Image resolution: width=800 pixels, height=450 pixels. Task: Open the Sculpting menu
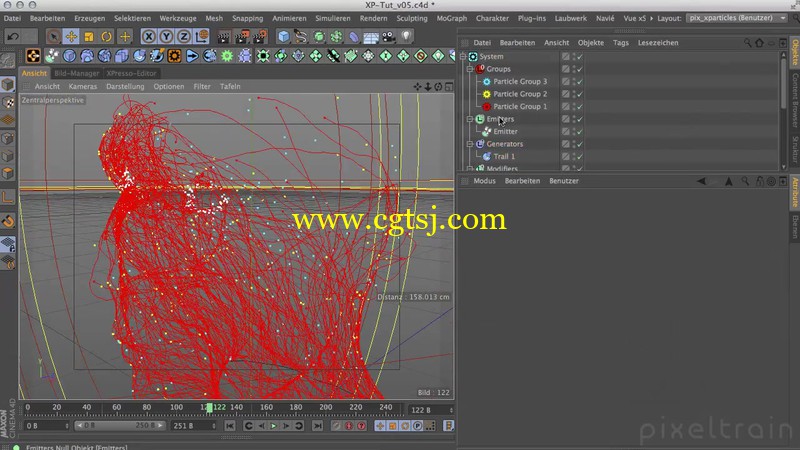(x=412, y=18)
